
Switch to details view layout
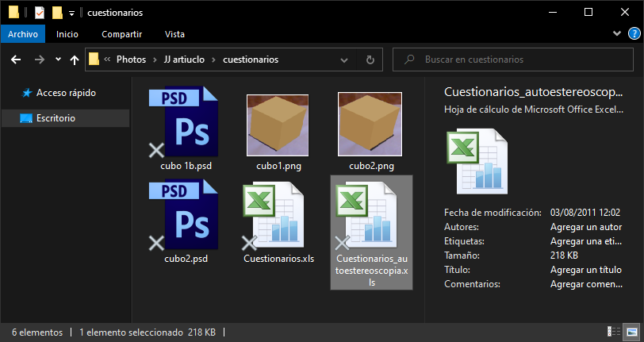[614, 331]
